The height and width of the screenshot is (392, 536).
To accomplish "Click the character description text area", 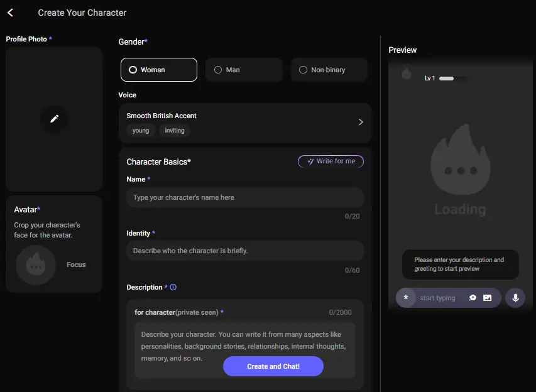I will pyautogui.click(x=245, y=349).
